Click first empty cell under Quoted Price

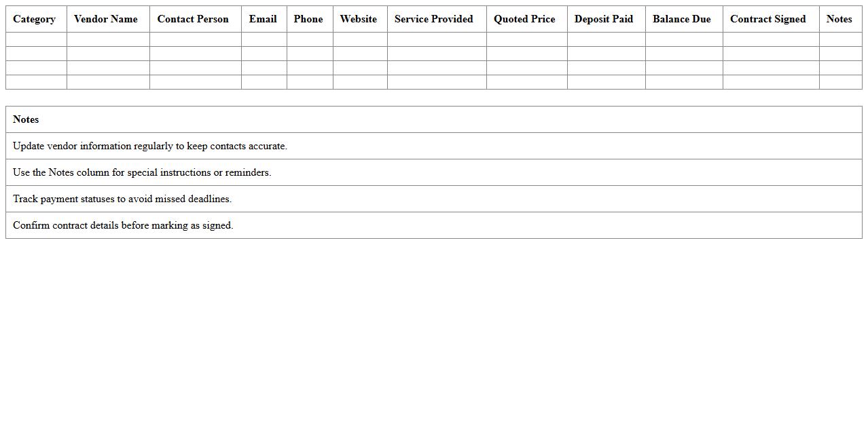coord(526,39)
